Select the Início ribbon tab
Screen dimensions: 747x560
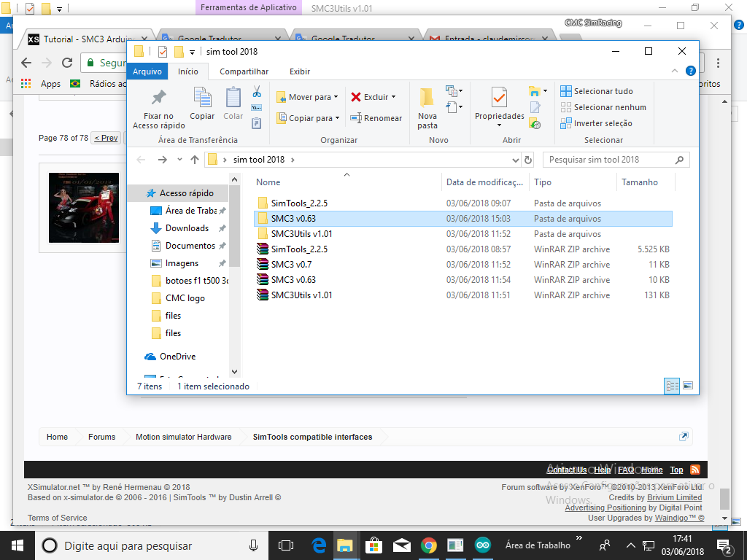pyautogui.click(x=188, y=71)
